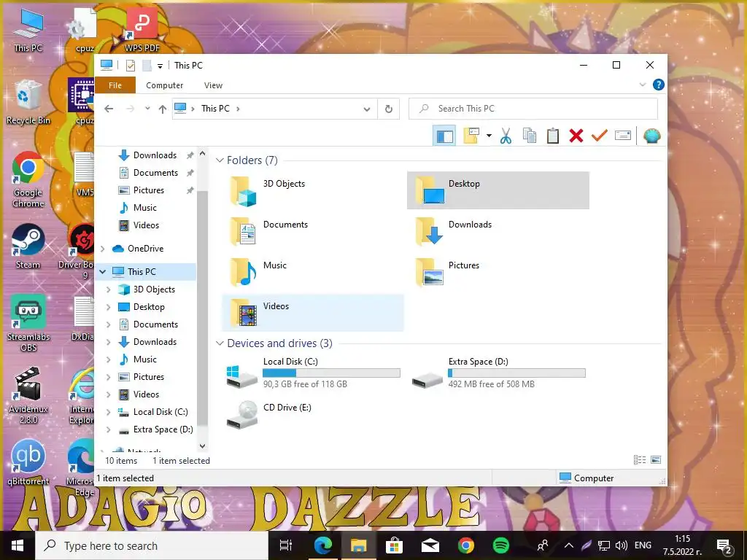Click This PC in the address bar

tap(215, 109)
